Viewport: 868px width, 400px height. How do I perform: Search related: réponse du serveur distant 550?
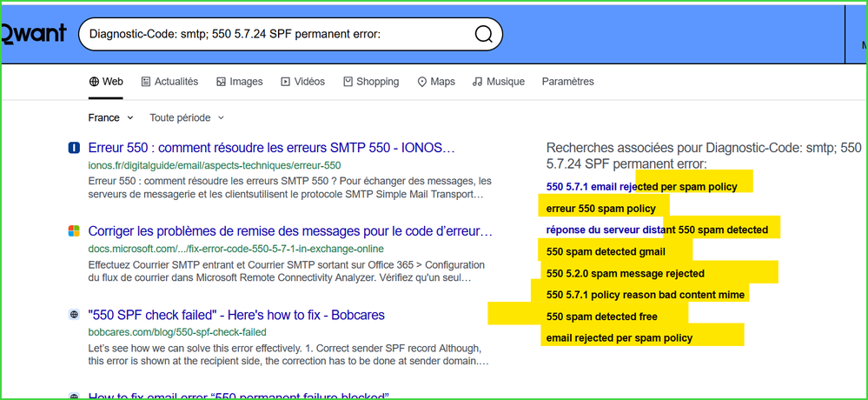tap(657, 230)
